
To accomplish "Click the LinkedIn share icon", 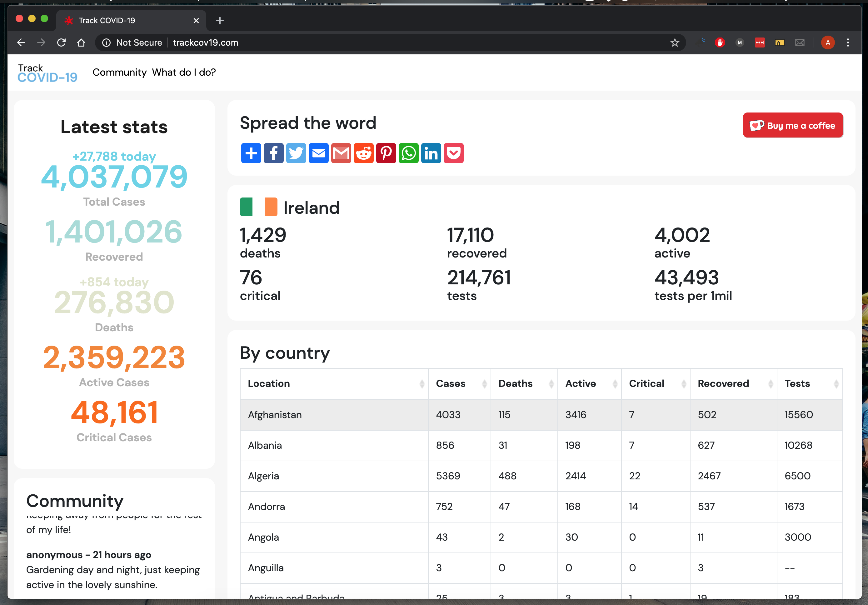I will [x=431, y=153].
